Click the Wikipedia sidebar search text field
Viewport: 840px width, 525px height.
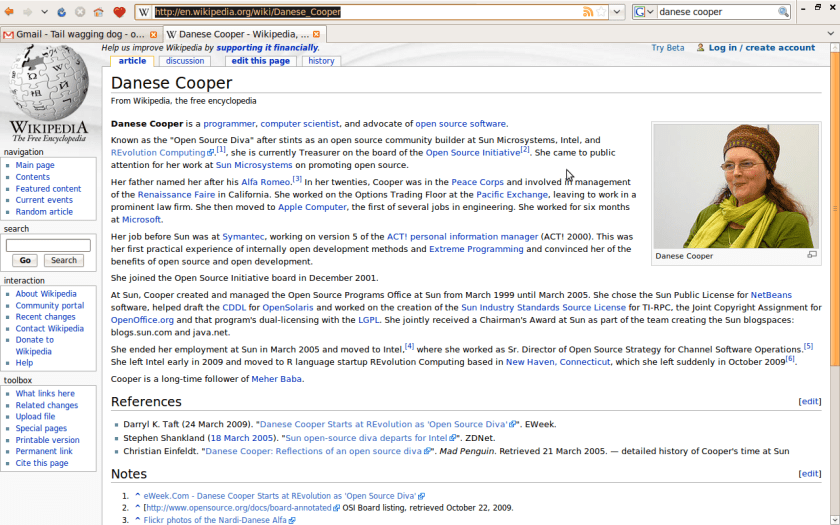click(48, 245)
